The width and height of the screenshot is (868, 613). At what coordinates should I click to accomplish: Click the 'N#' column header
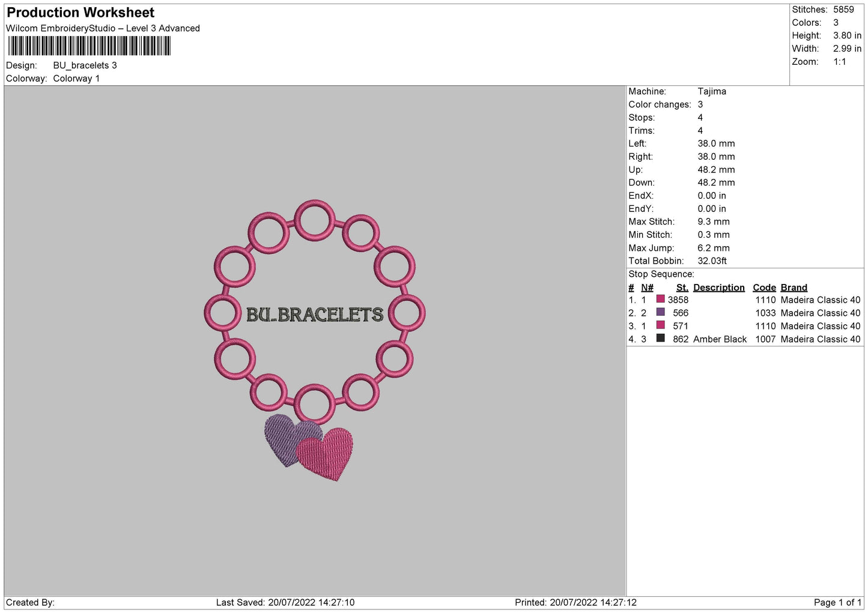click(x=647, y=288)
